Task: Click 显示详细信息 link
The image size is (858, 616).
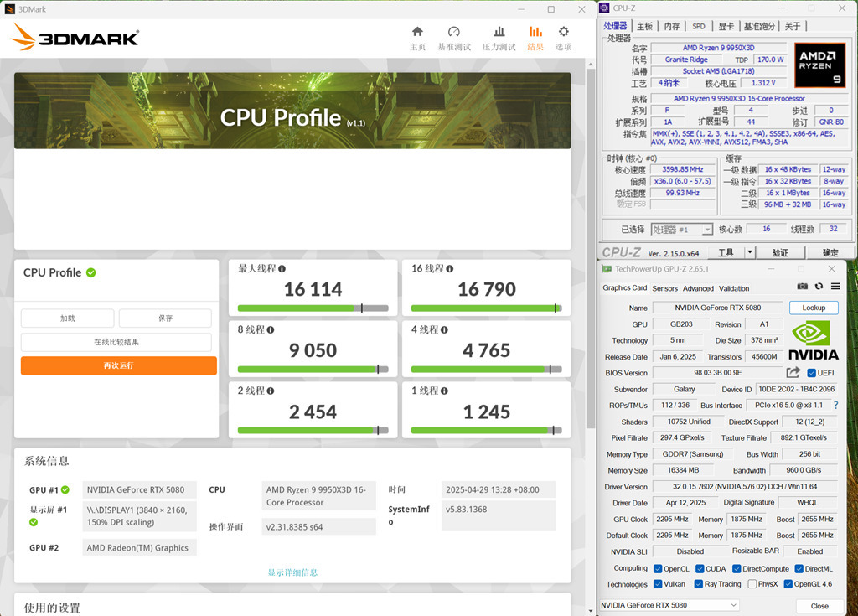Action: tap(292, 572)
